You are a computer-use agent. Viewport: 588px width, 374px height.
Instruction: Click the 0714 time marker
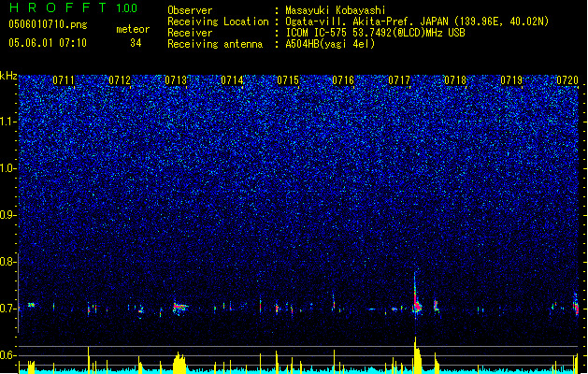pos(232,80)
